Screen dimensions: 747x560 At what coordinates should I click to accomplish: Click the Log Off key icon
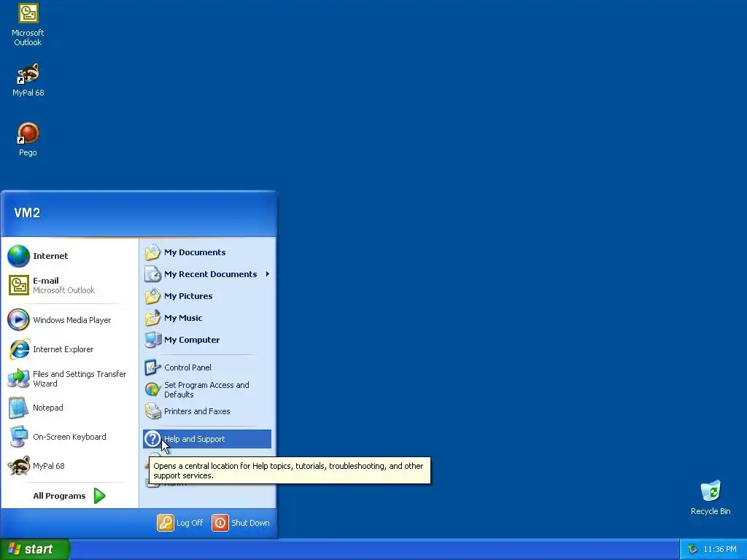tap(166, 523)
